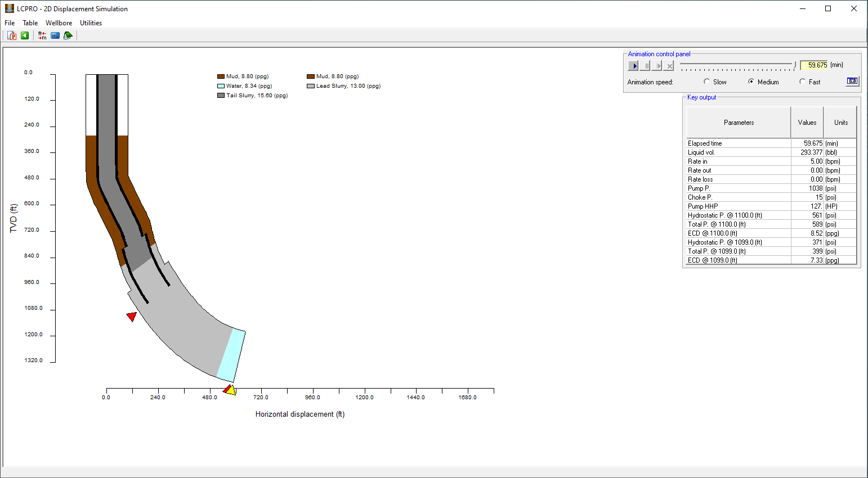This screenshot has height=478, width=868.
Task: Click the export to PowerPoint toolbar icon
Action: point(12,35)
